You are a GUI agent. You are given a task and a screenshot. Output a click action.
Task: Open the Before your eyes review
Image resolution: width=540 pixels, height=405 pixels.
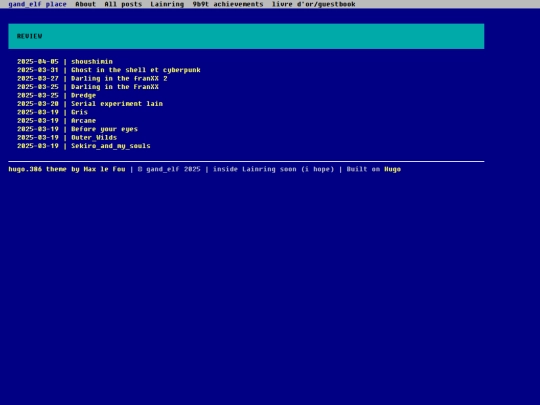pyautogui.click(x=104, y=129)
